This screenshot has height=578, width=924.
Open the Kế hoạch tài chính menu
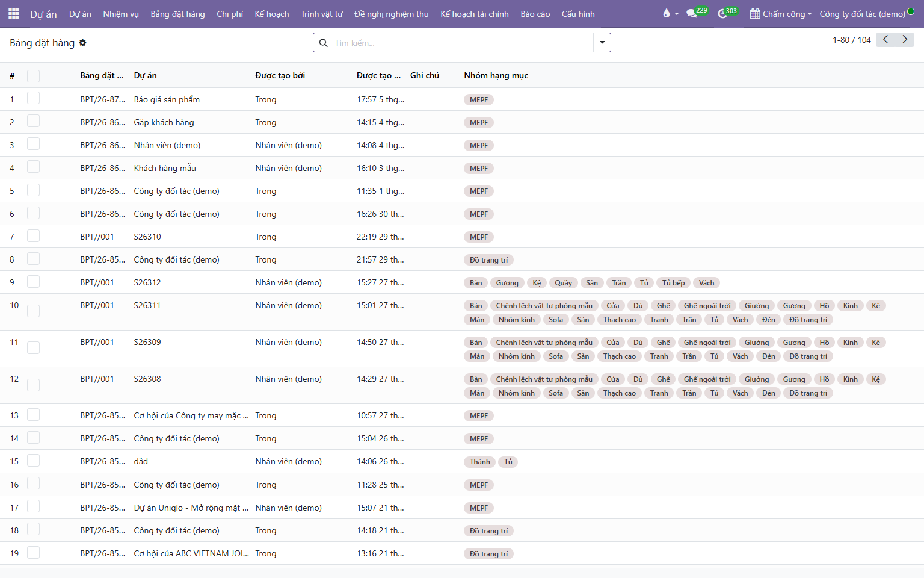pyautogui.click(x=475, y=14)
